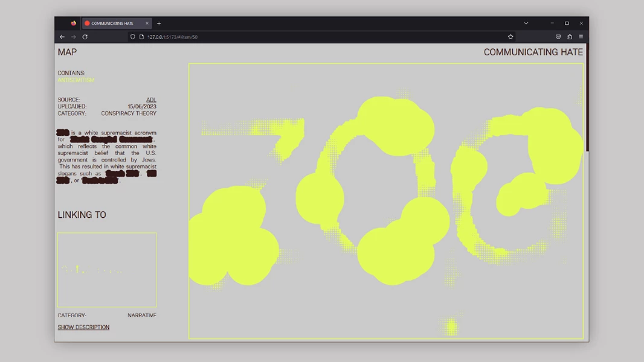Image resolution: width=644 pixels, height=362 pixels.
Task: Open the extensions puzzle icon
Action: [x=570, y=37]
